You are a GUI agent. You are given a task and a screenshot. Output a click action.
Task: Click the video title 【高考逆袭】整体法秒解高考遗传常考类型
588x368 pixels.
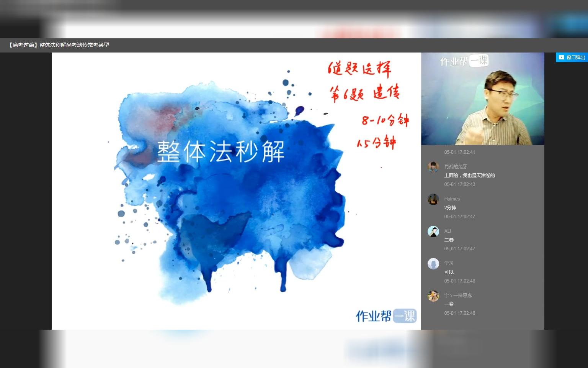[x=58, y=45]
